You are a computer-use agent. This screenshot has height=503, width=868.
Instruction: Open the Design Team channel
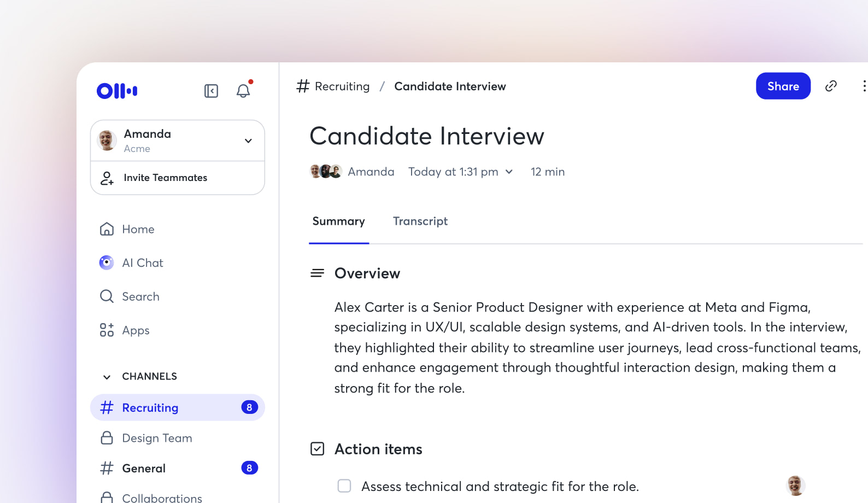pos(157,438)
